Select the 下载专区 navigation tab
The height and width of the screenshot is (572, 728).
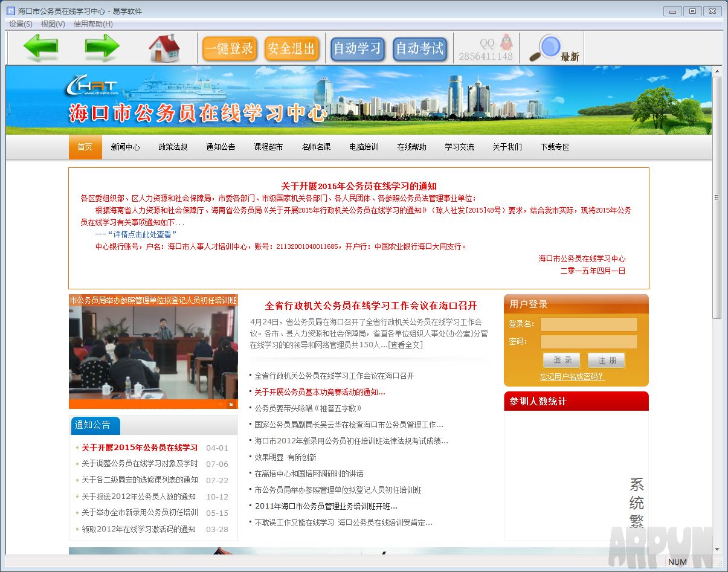click(555, 147)
